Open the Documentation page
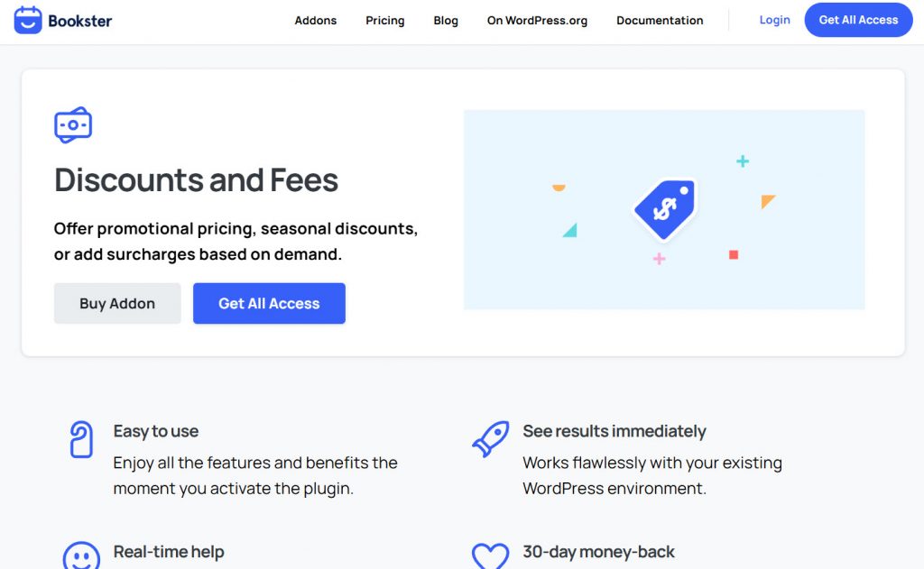This screenshot has height=569, width=924. (660, 21)
